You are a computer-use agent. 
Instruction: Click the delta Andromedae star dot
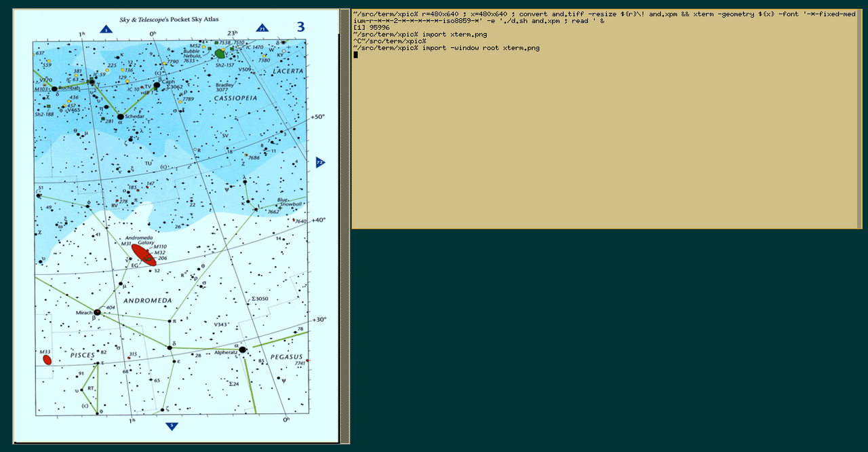170,347
